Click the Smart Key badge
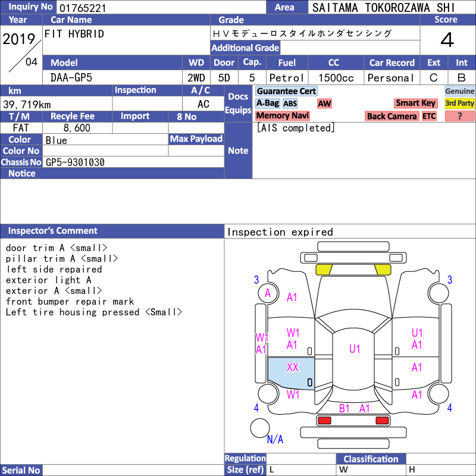This screenshot has width=476, height=476. (415, 103)
